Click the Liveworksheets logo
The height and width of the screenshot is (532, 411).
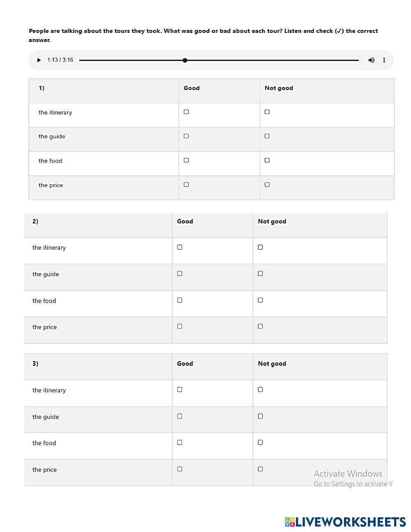[x=345, y=522]
